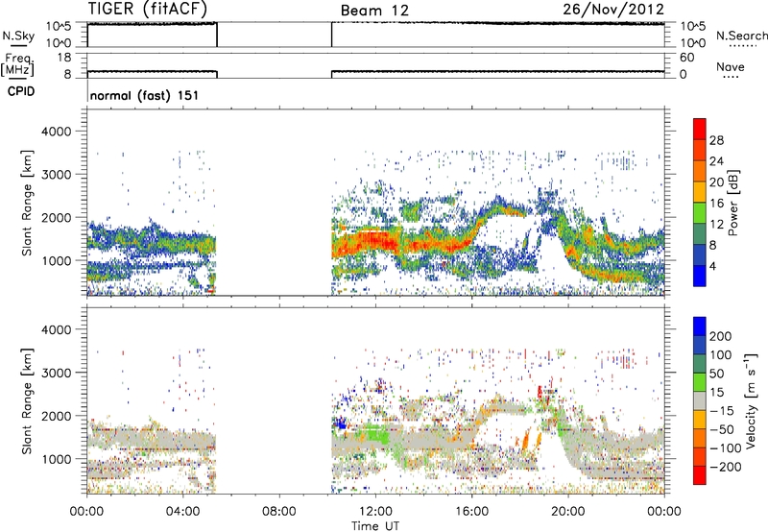
Task: Pick the yellow 16–20 dB Power colorbar segment
Action: (700, 192)
